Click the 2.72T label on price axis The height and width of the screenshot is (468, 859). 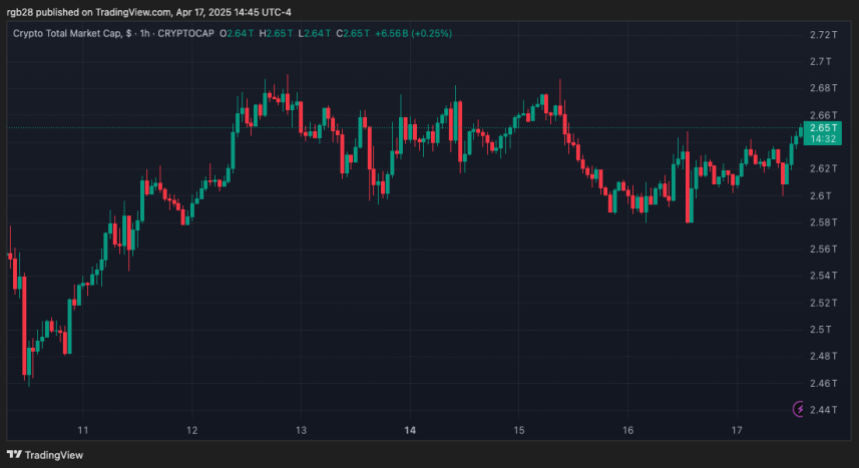[821, 35]
